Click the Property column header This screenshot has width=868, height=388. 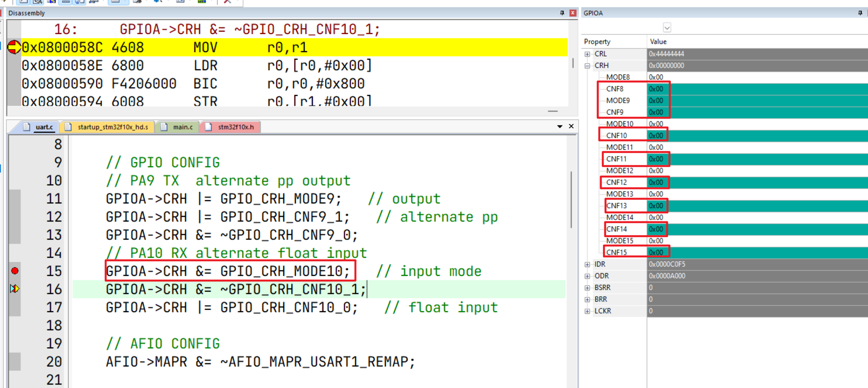(x=597, y=42)
